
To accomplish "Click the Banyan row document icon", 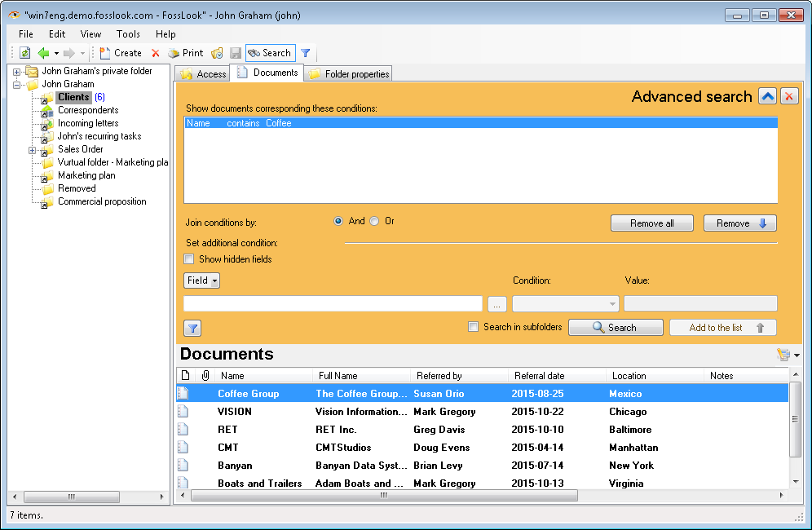I will pyautogui.click(x=183, y=466).
